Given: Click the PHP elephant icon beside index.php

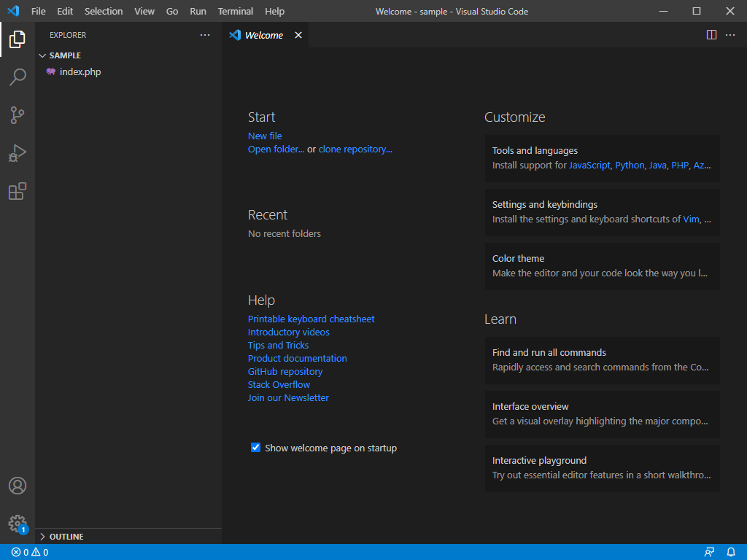Looking at the screenshot, I should (x=51, y=72).
